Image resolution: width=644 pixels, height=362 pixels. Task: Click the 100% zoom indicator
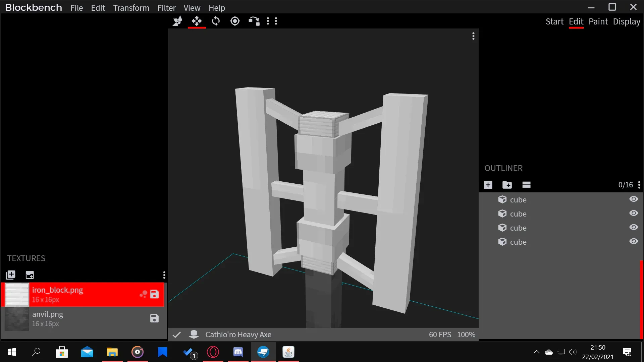[x=466, y=335]
